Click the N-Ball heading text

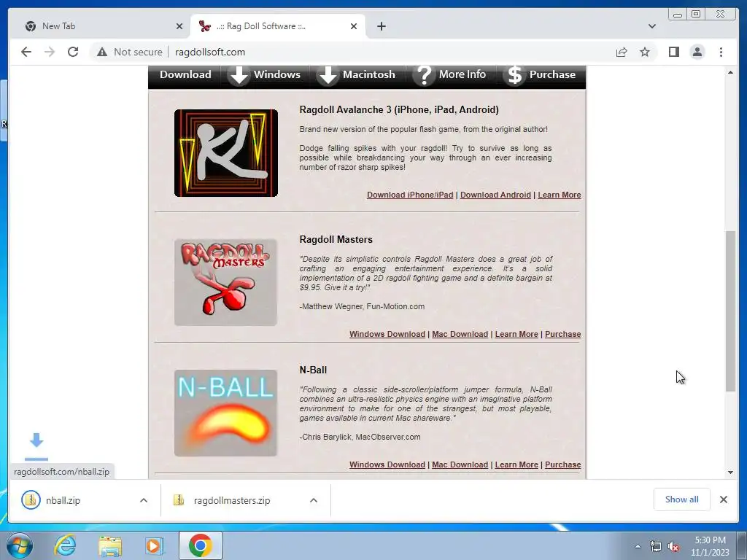tap(313, 370)
